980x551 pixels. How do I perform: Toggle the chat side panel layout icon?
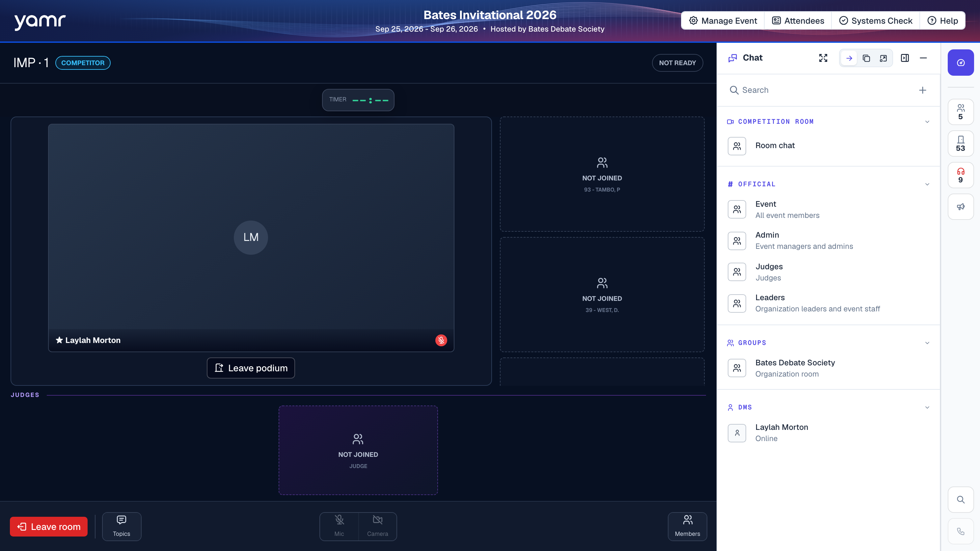click(x=905, y=58)
